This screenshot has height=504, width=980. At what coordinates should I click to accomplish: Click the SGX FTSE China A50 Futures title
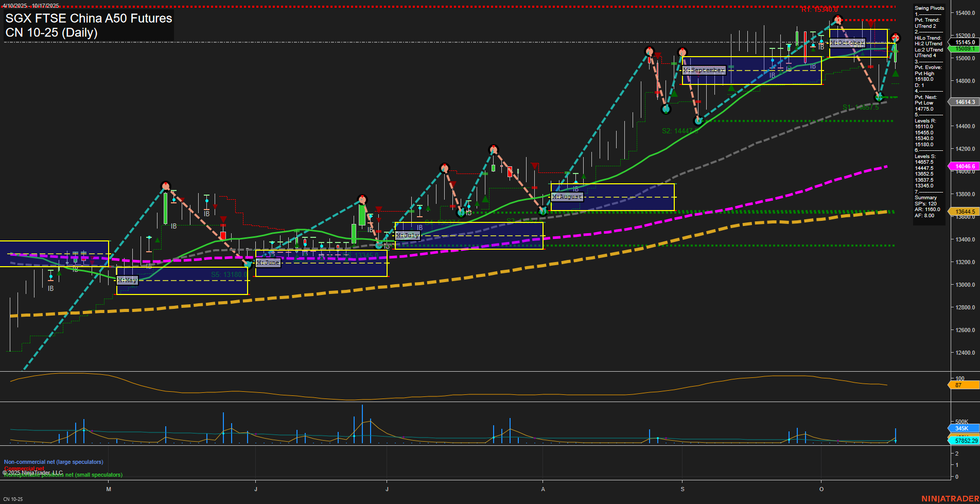[89, 19]
